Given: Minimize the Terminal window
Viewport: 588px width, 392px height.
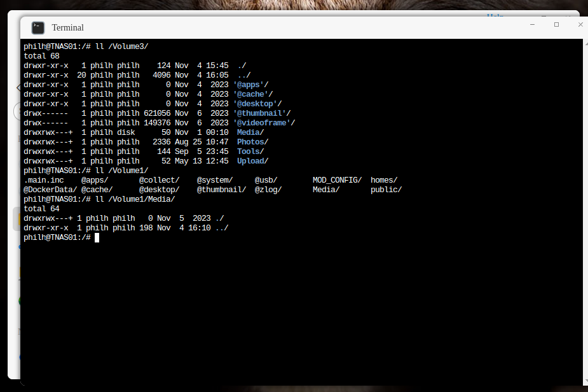Looking at the screenshot, I should pyautogui.click(x=532, y=24).
